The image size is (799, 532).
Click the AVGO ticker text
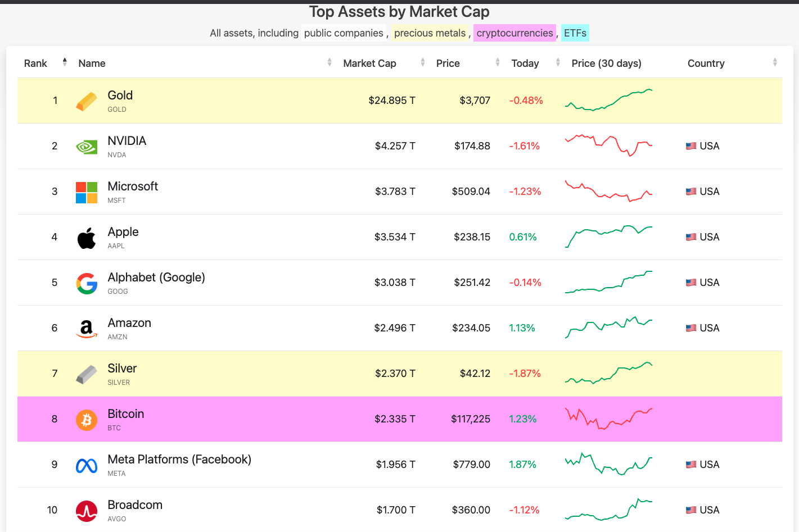point(117,519)
